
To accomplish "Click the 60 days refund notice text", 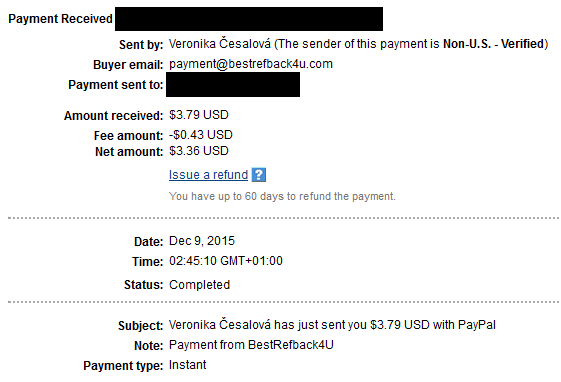I will (282, 196).
